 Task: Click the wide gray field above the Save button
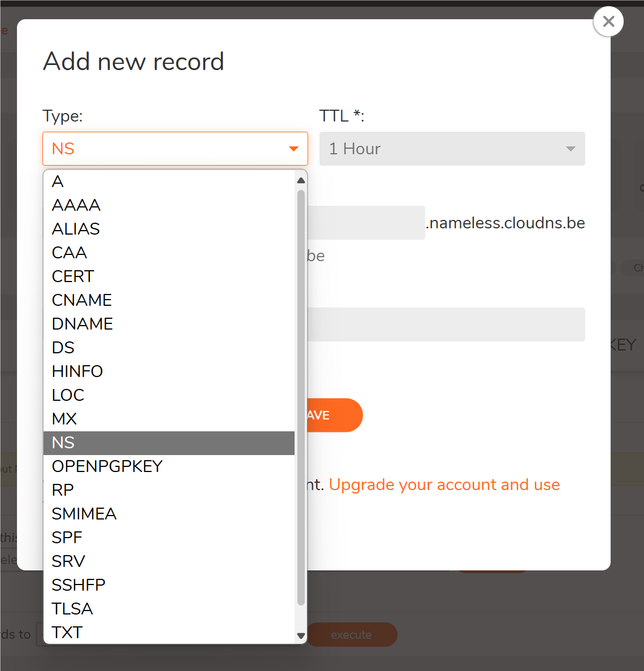[446, 324]
